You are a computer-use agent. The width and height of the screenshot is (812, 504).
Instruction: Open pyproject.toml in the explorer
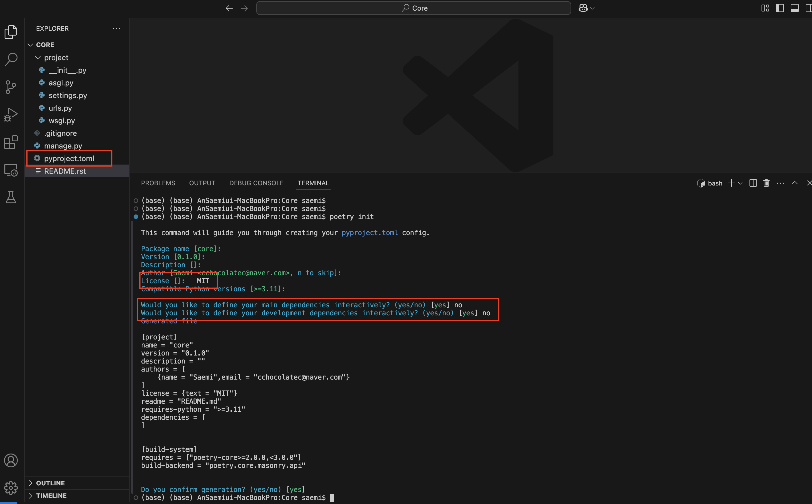tap(69, 158)
